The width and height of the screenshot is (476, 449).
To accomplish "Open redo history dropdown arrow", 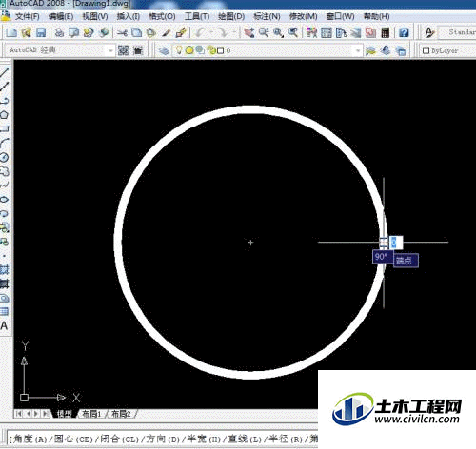I will (233, 32).
